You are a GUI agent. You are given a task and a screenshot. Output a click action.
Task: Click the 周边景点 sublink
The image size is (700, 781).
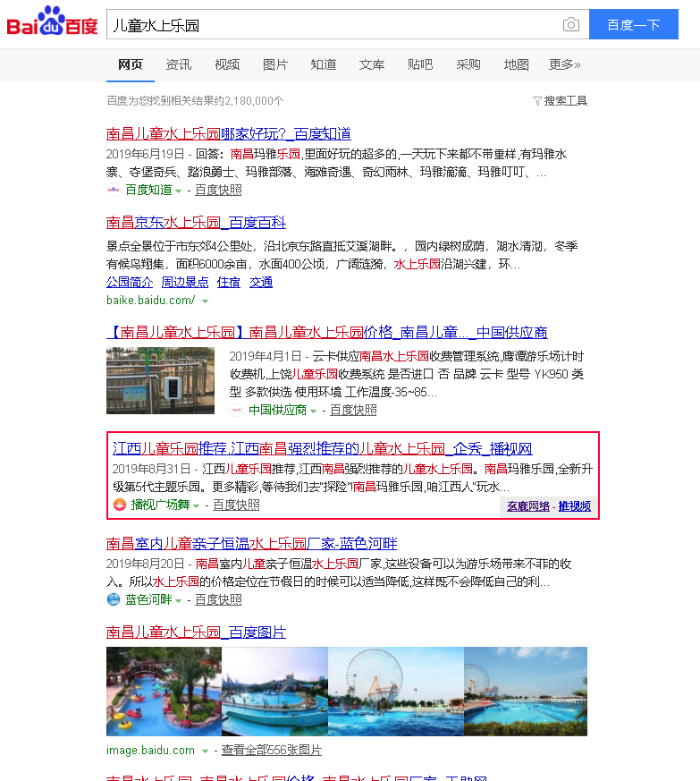(x=185, y=282)
